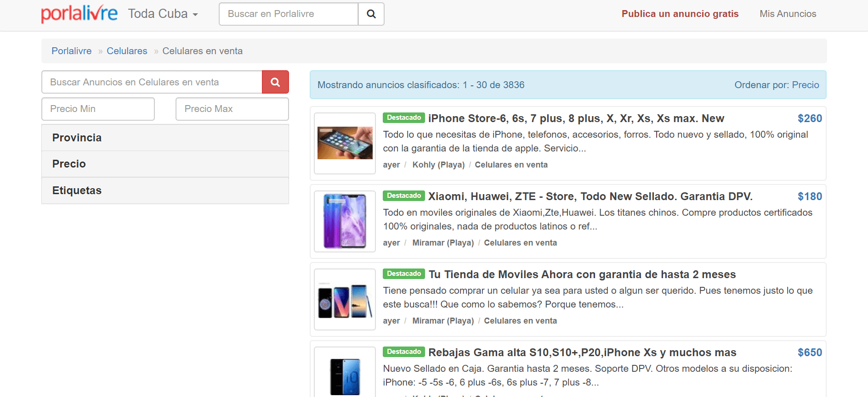Click the top magnifier search button
Viewport: 868px width, 397px height.
point(371,14)
